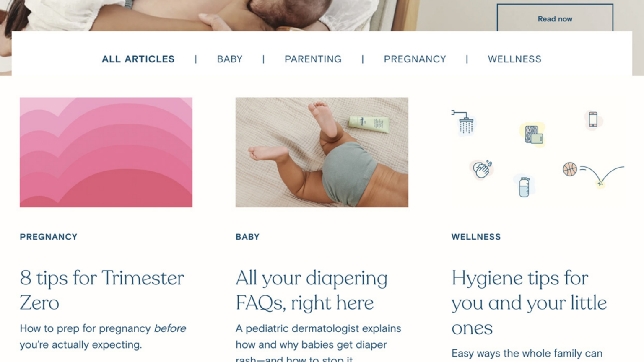
Task: Filter articles by Pregnancy tab
Action: [x=415, y=59]
